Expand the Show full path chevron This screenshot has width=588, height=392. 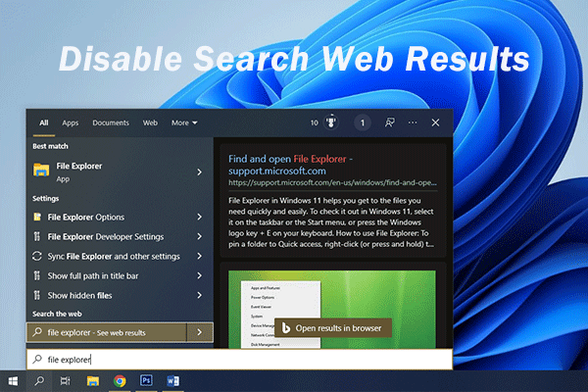200,275
